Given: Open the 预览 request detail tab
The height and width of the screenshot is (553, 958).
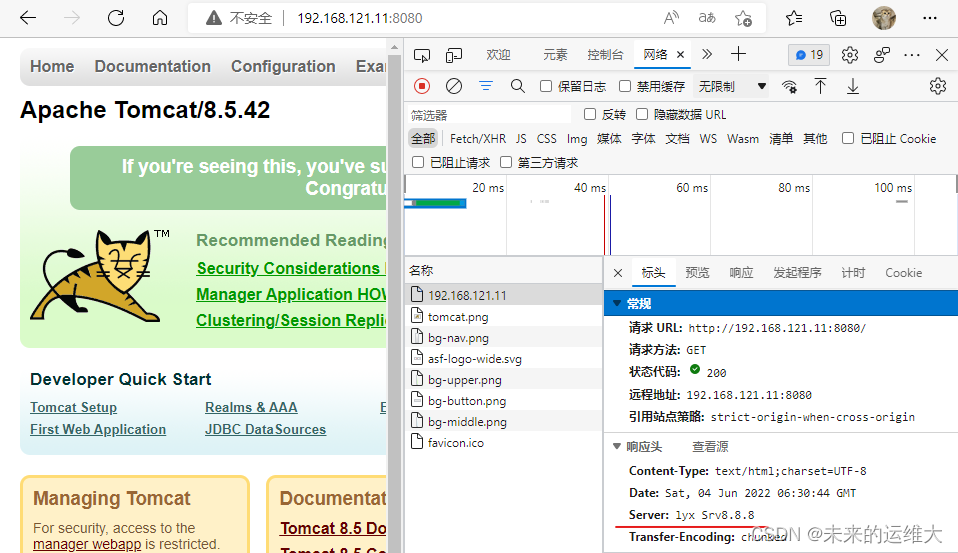Looking at the screenshot, I should tap(697, 273).
